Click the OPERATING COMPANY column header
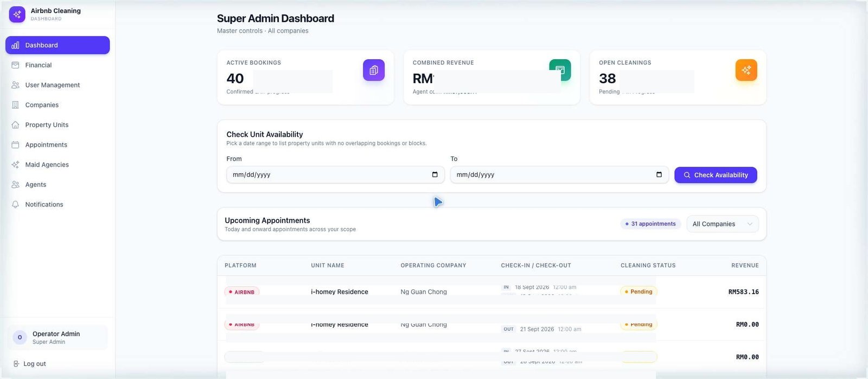Image resolution: width=868 pixels, height=379 pixels. (x=433, y=266)
